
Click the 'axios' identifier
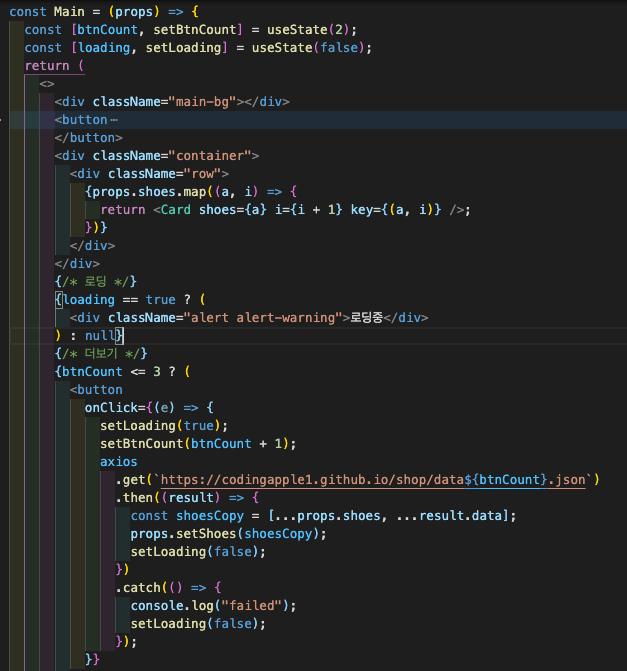[119, 462]
